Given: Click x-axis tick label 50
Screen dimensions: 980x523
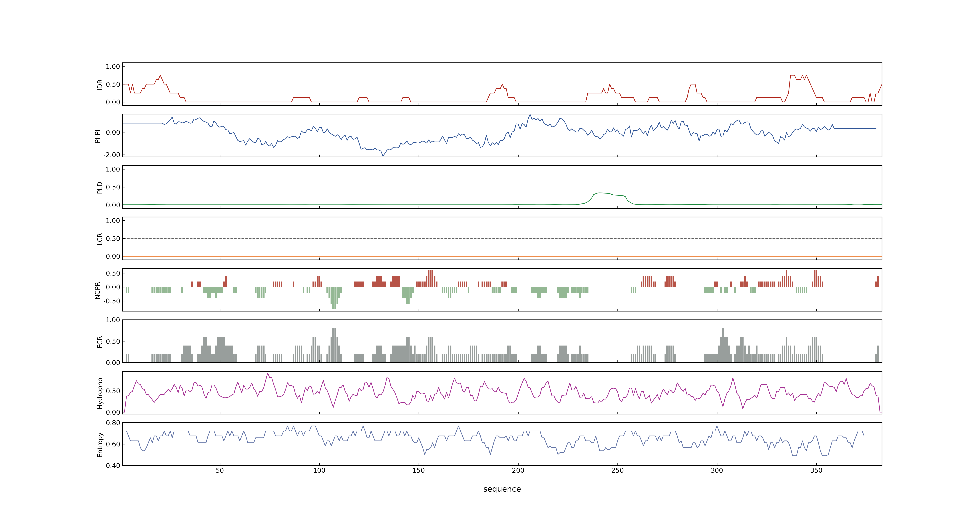Looking at the screenshot, I should 220,470.
